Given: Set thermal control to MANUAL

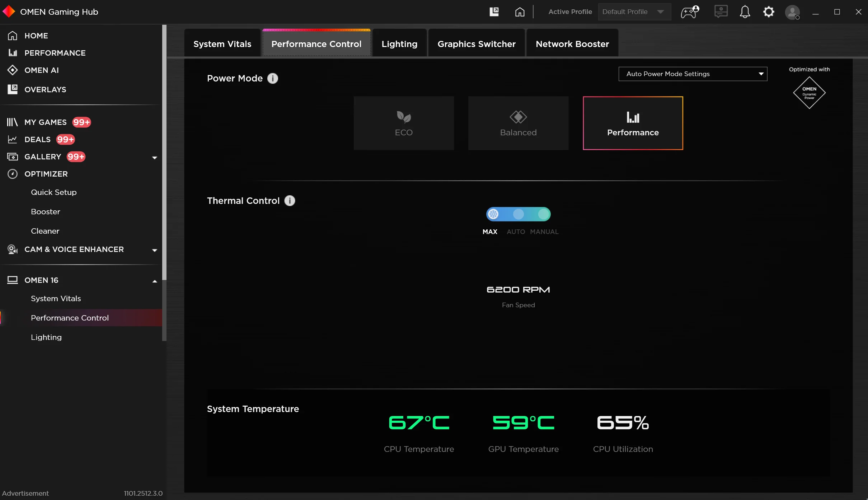Looking at the screenshot, I should coord(544,214).
